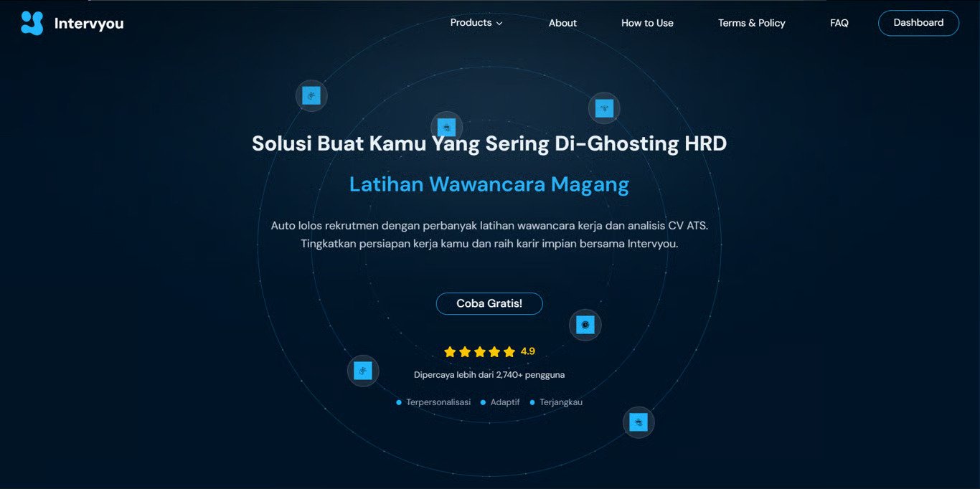Screen dimensions: 980x489
Task: Expand the chevron arrow next to Products
Action: [x=499, y=24]
